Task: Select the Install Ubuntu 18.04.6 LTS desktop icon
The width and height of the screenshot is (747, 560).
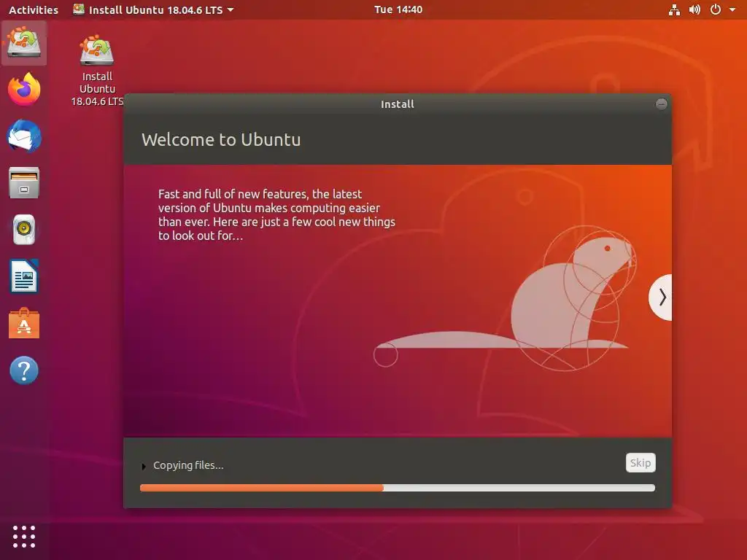Action: coord(97,69)
